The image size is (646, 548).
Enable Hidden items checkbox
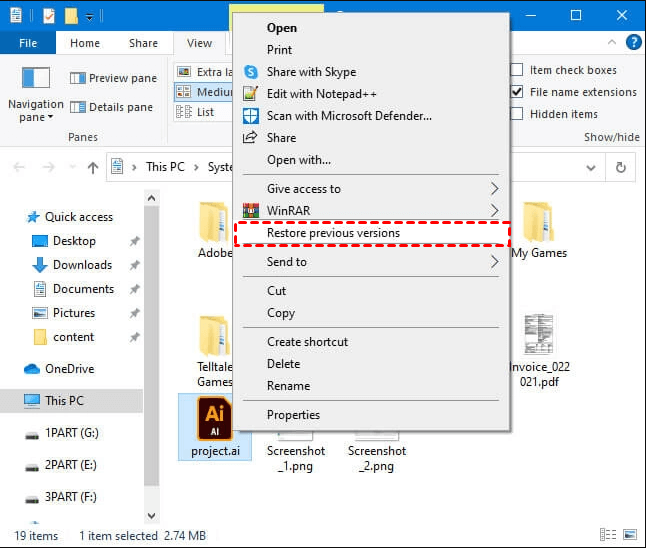click(x=517, y=113)
